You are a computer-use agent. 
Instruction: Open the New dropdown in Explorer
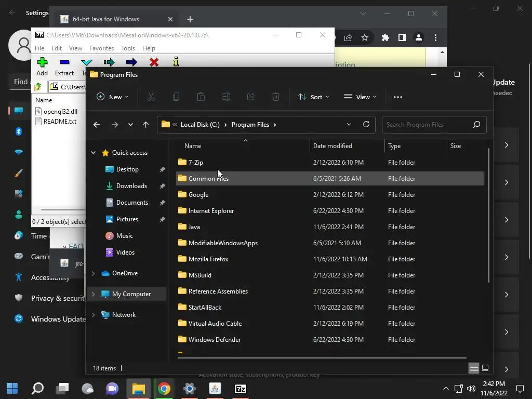(x=113, y=97)
